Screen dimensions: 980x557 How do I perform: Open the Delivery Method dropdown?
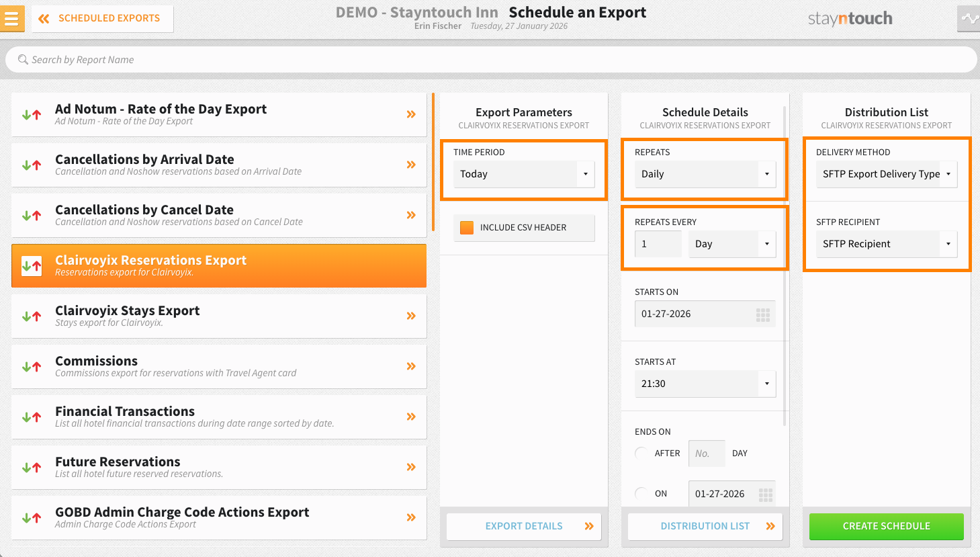[887, 174]
